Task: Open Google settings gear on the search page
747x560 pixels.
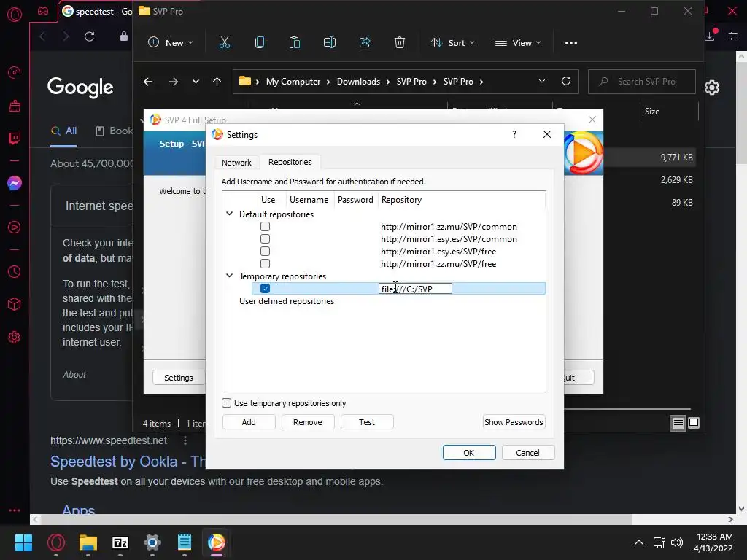Action: (712, 87)
